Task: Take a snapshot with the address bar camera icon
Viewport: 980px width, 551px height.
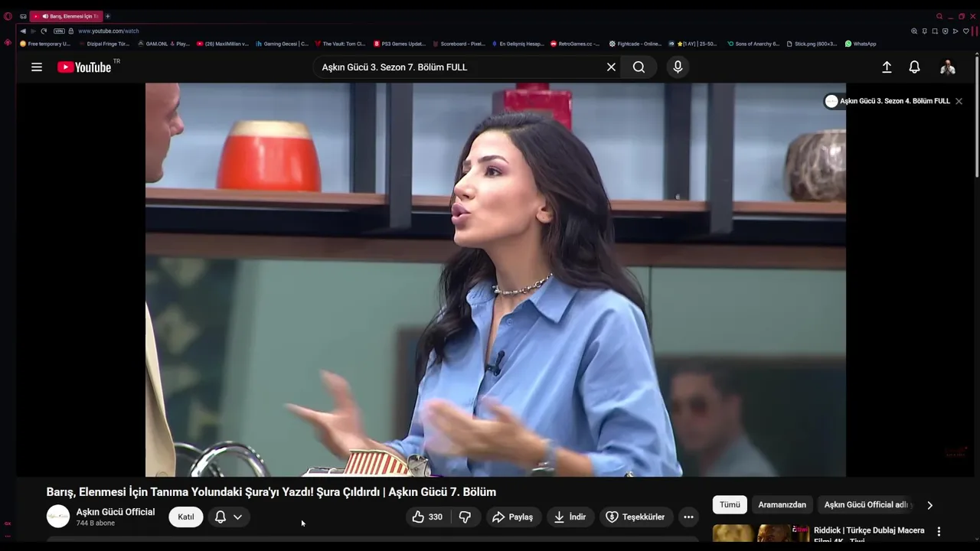Action: 935,31
